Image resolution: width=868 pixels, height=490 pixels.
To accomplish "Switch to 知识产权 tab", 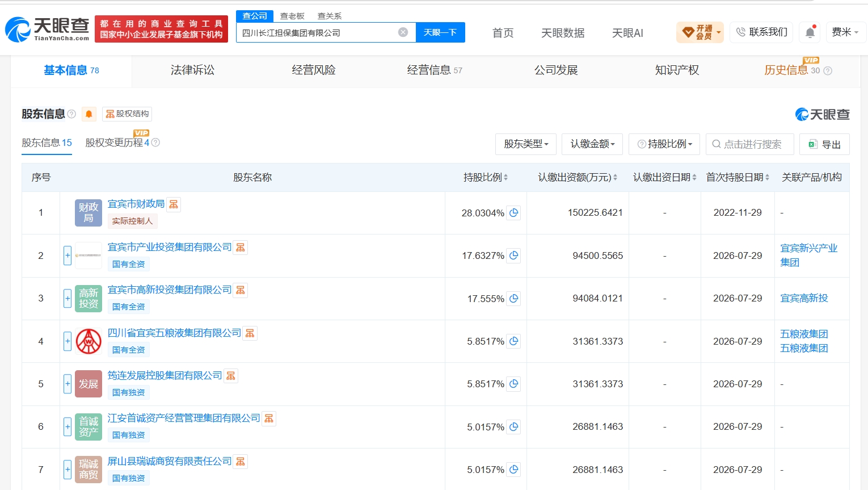I will (677, 70).
